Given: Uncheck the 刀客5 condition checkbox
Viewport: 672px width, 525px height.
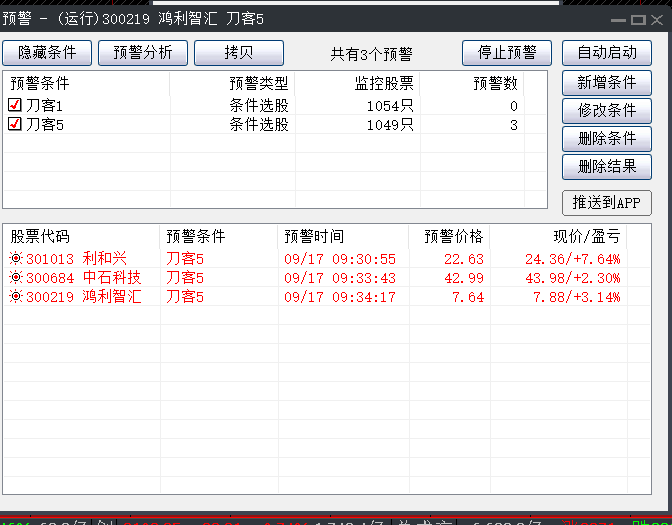Looking at the screenshot, I should 15,125.
